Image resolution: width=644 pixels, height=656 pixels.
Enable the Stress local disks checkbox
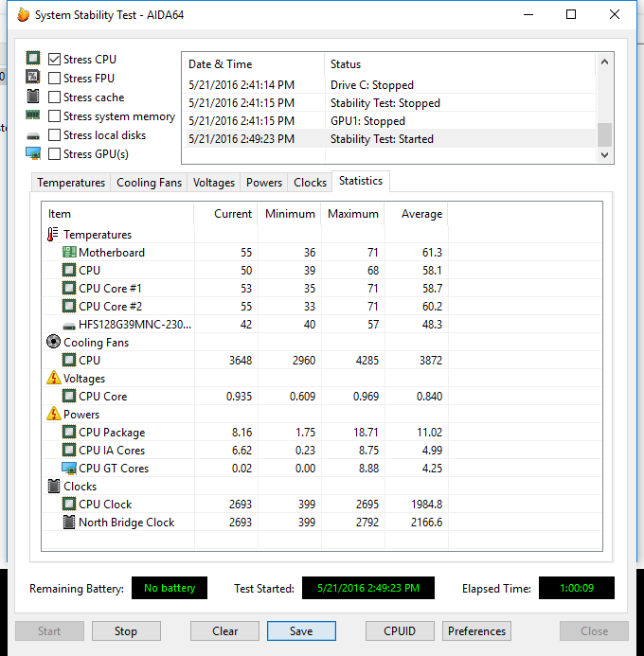tap(54, 135)
